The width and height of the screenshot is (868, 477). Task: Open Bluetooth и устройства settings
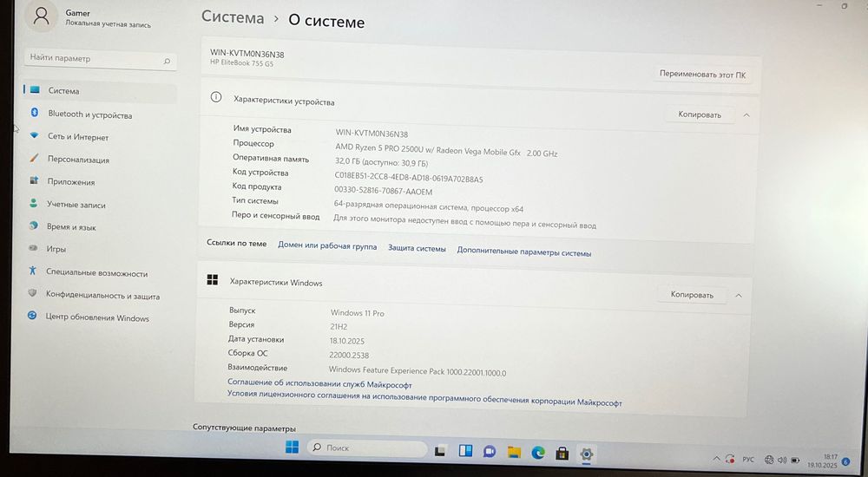point(89,114)
